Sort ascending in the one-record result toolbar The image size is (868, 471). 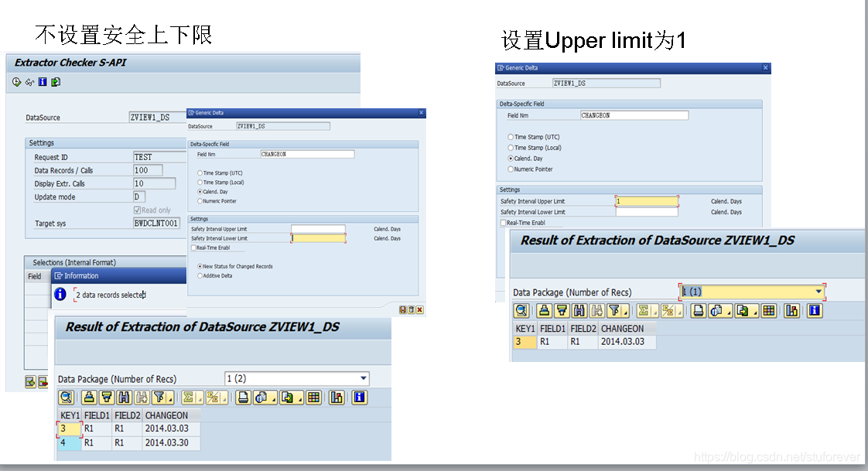(544, 311)
